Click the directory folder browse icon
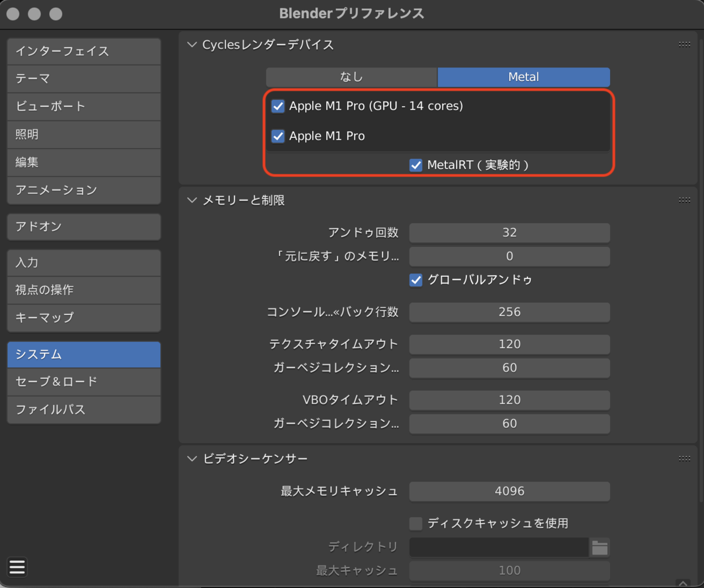704x588 pixels. [x=600, y=548]
